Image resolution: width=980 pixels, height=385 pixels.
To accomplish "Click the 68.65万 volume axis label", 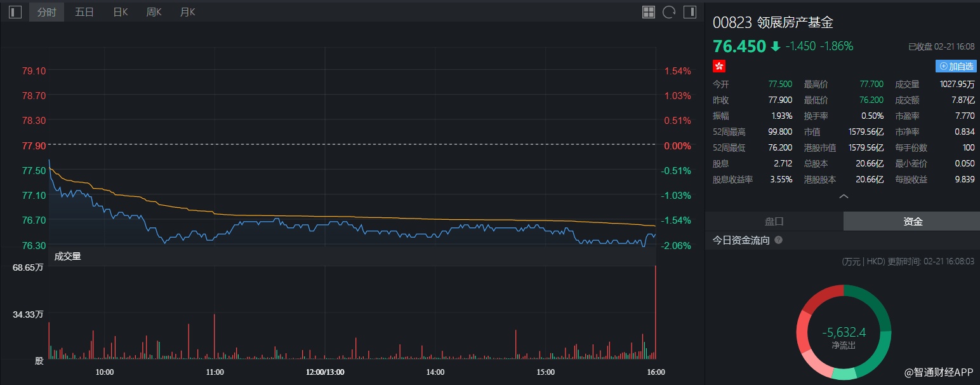I will click(x=28, y=267).
